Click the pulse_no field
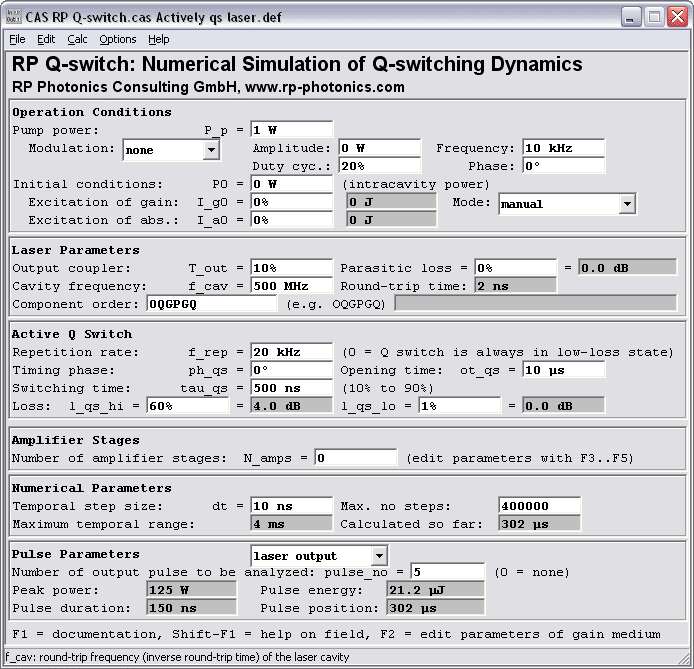This screenshot has height=669, width=694. tap(447, 572)
